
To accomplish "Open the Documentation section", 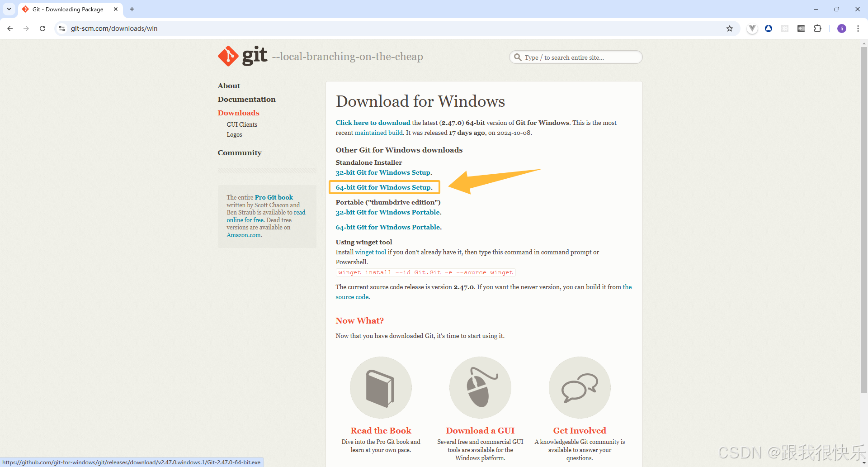I will (246, 100).
